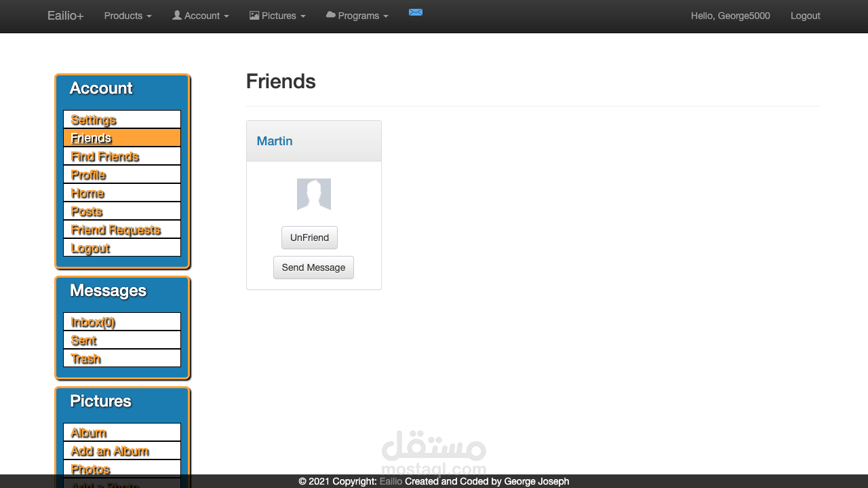Open Settings in the Account sidebar
The image size is (868, 488).
pos(122,119)
